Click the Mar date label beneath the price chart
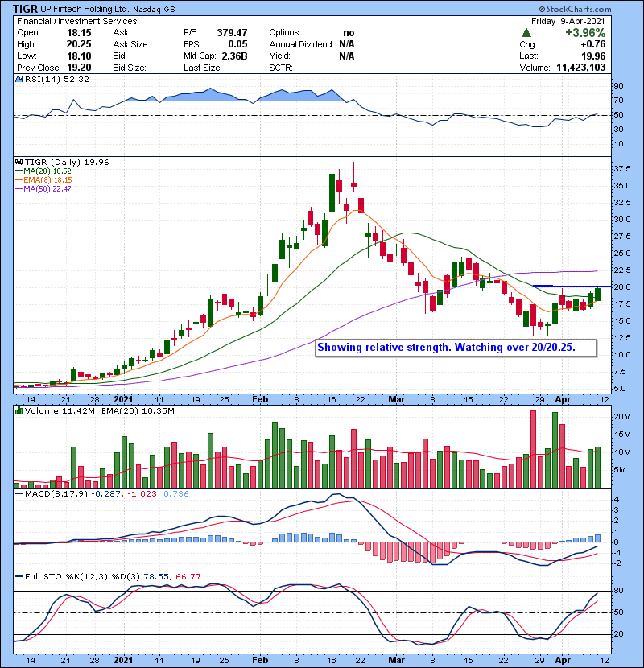This screenshot has height=668, width=644. click(x=396, y=400)
